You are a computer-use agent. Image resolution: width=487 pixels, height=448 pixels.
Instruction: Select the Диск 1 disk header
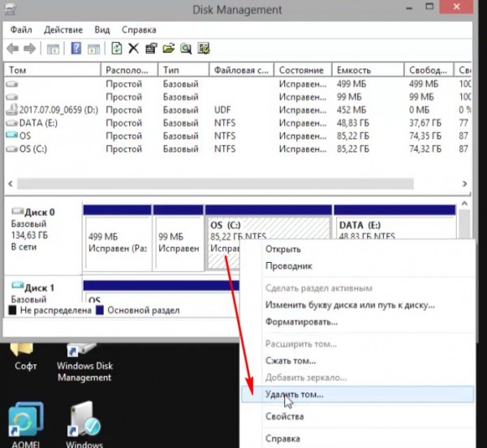43,291
